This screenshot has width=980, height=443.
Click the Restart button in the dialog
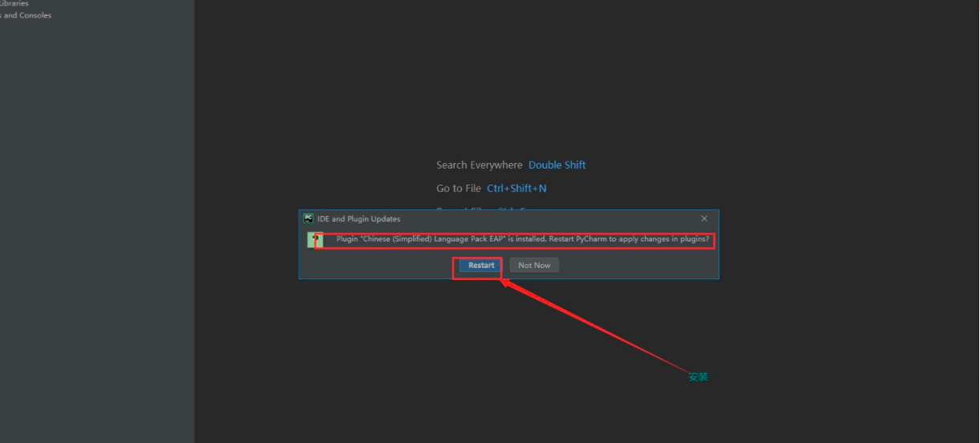coord(481,265)
